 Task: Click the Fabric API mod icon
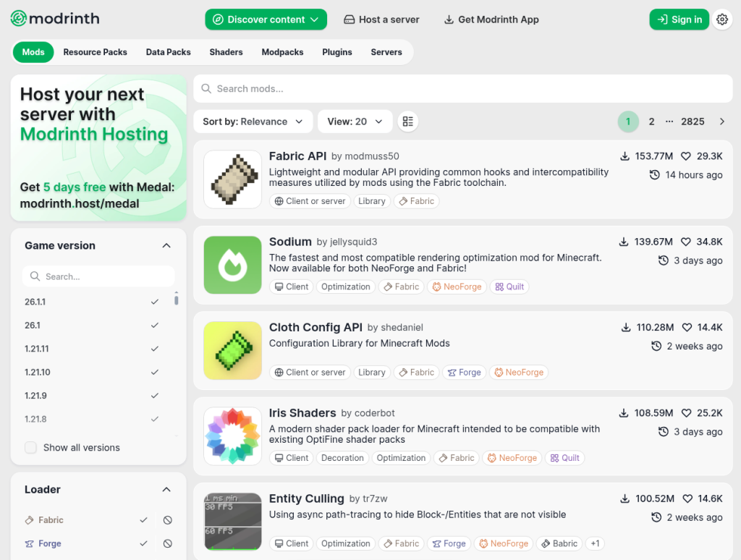coord(232,179)
